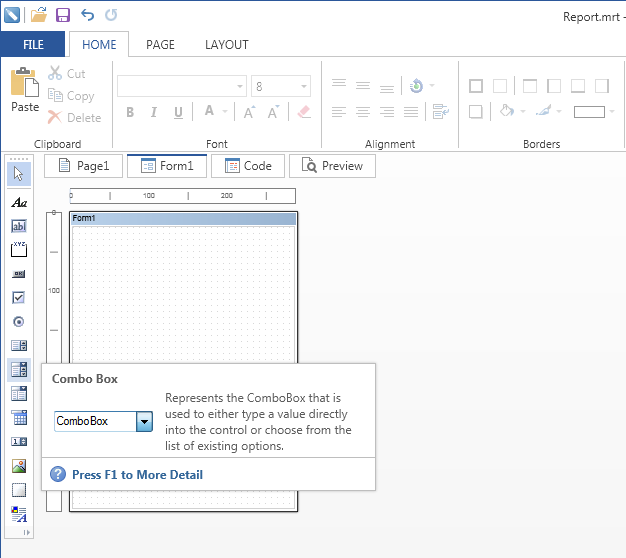The height and width of the screenshot is (558, 626).
Task: Increase the font size
Action: point(249,112)
